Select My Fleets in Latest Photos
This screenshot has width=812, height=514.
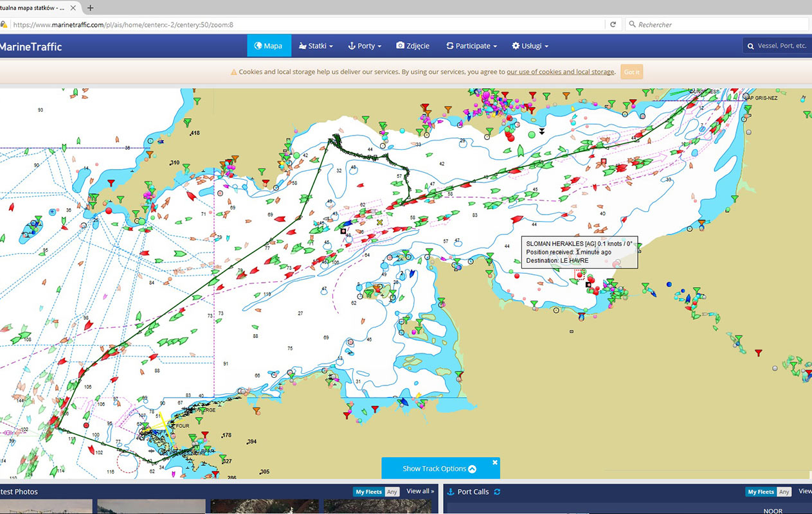click(368, 492)
